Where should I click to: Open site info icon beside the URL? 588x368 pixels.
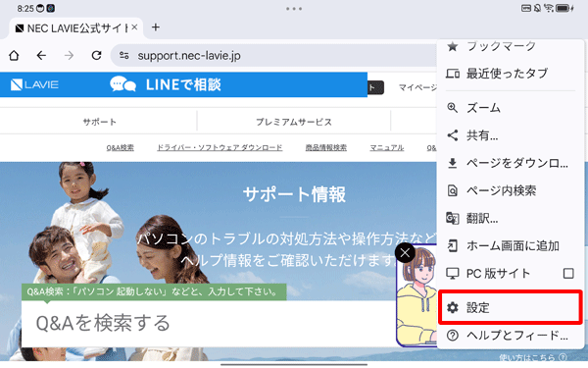(x=124, y=56)
